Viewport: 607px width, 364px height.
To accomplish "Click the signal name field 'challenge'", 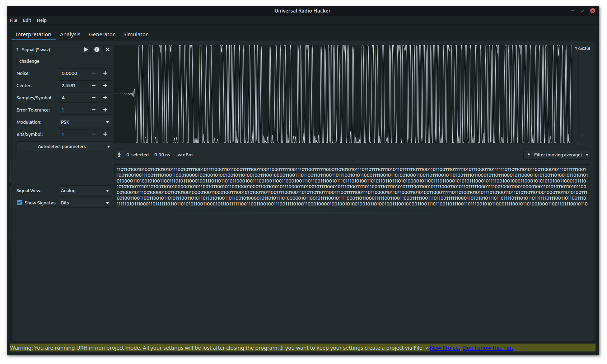I will [64, 61].
